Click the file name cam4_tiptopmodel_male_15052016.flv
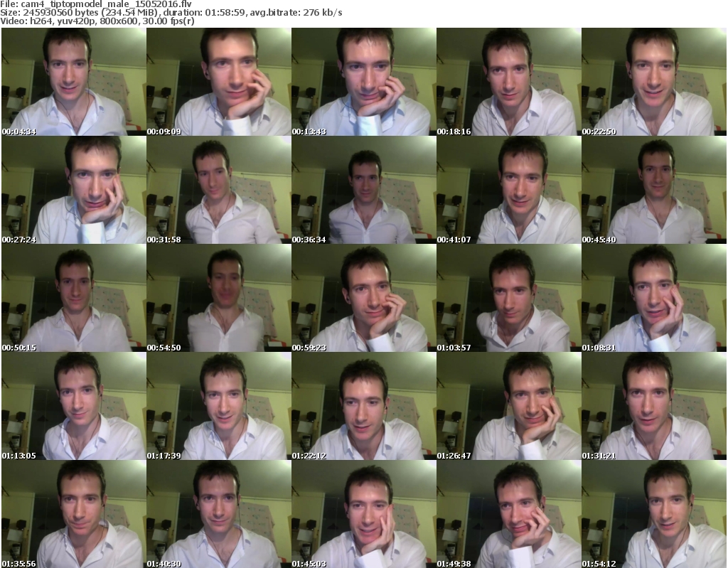 [107, 4]
